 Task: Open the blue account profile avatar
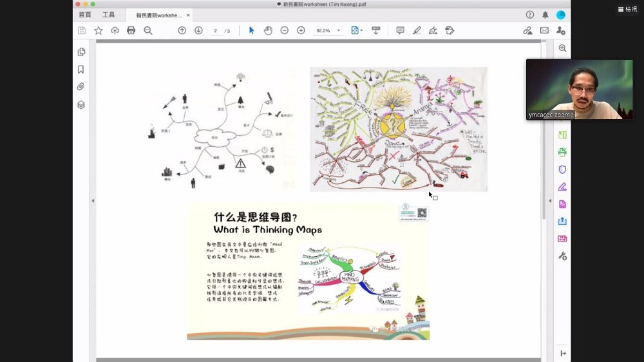coord(561,15)
